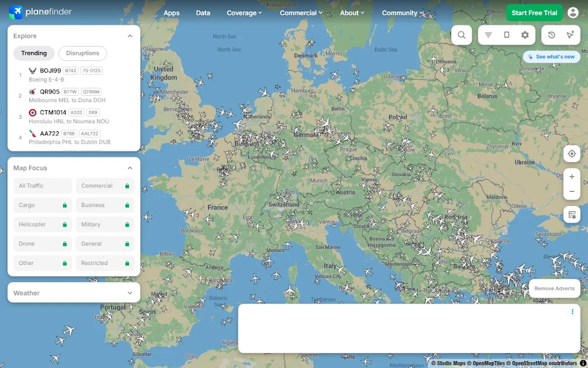The width and height of the screenshot is (588, 368).
Task: Click the QTR8M callsign tag
Action: (91, 92)
